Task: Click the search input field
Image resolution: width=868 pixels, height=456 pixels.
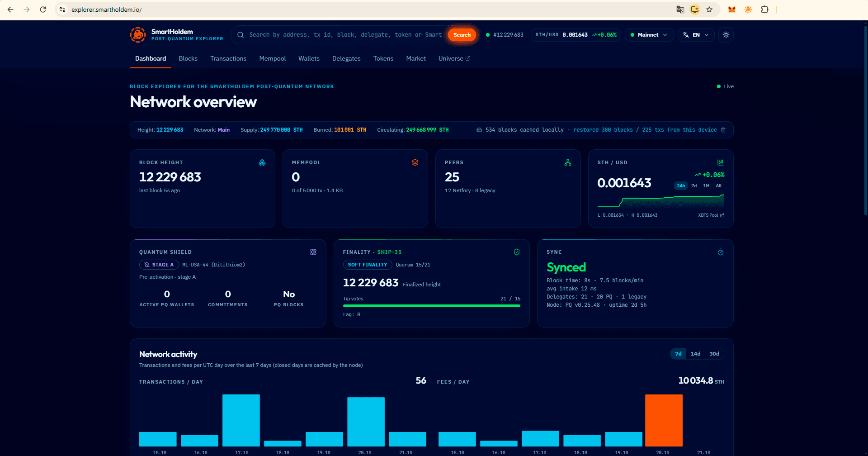Action: 345,35
